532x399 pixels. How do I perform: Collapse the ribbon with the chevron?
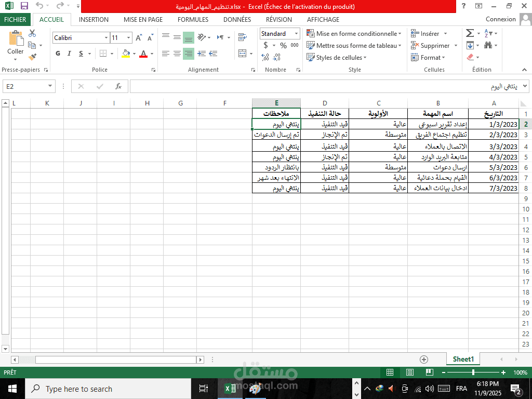click(x=525, y=70)
